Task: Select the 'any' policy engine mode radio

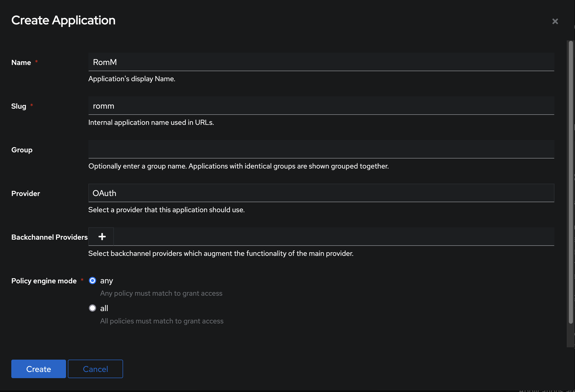Action: 92,281
